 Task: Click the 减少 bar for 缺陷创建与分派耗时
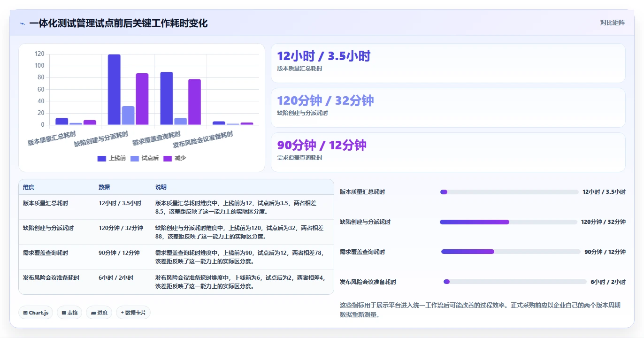click(x=142, y=99)
